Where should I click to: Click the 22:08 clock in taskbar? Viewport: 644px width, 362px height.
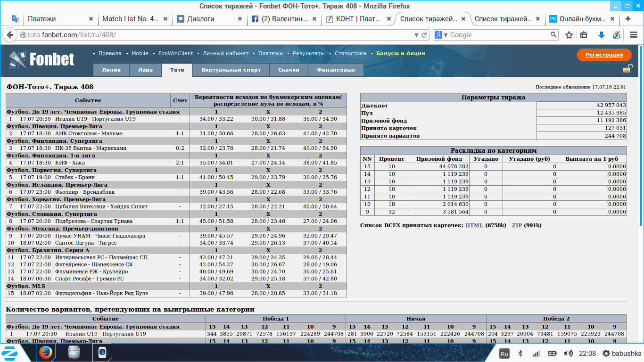[x=587, y=354]
